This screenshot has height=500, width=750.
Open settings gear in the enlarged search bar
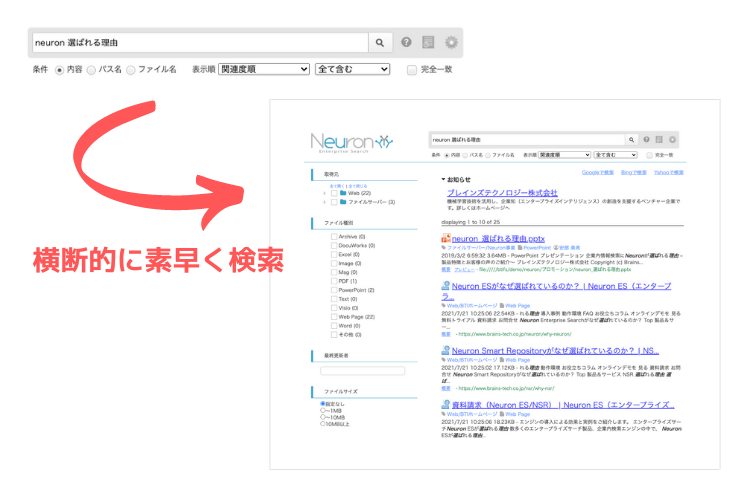[451, 42]
